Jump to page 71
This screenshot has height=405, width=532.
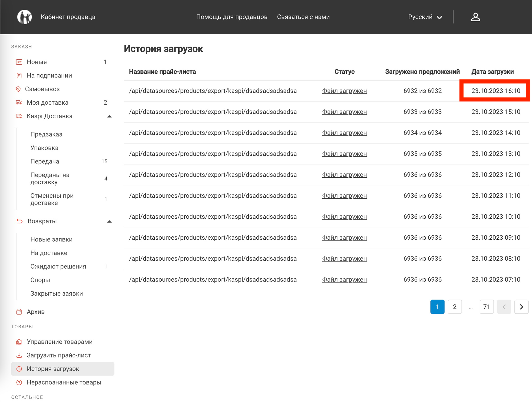pos(487,307)
